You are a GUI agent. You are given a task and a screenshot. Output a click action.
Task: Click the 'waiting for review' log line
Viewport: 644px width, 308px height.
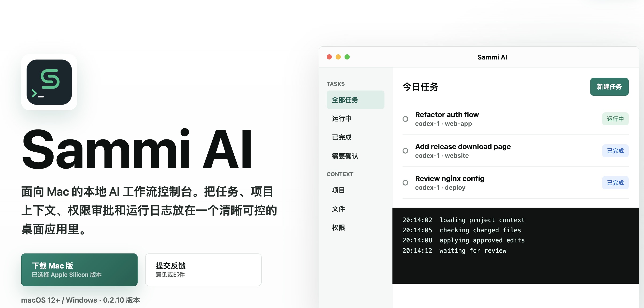454,250
